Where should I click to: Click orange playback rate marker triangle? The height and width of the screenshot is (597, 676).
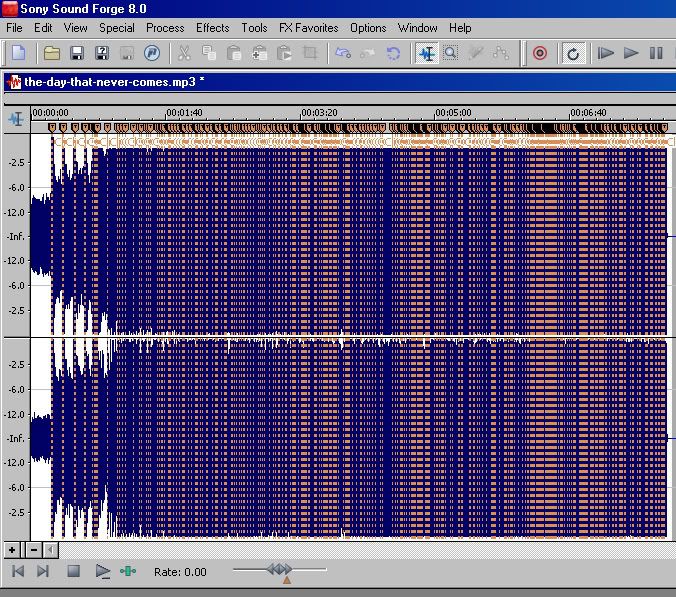[x=287, y=581]
